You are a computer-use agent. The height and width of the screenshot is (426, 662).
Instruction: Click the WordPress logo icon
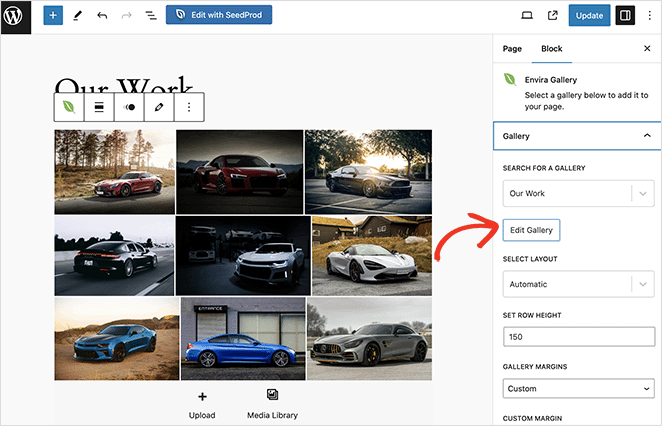click(16, 16)
